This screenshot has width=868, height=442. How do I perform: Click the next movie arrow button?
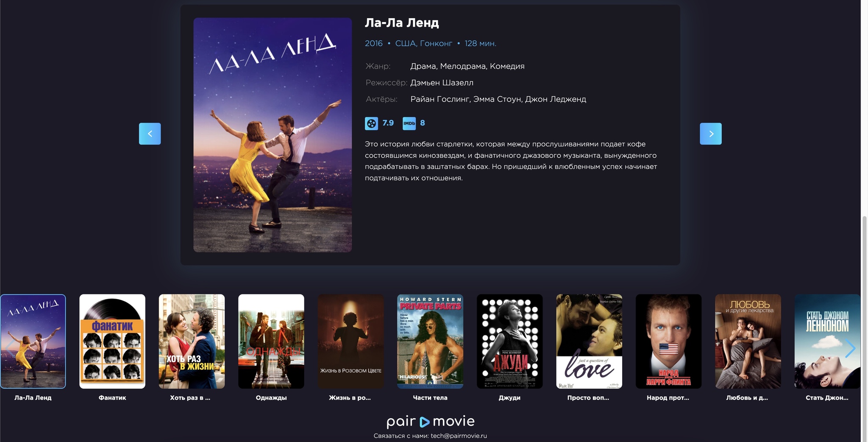click(710, 134)
